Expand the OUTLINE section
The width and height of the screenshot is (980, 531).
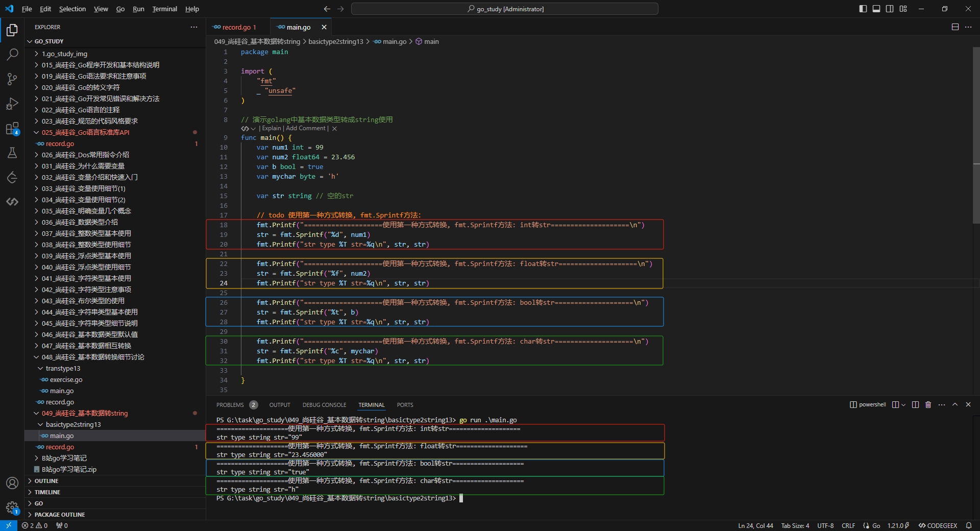[x=46, y=481]
